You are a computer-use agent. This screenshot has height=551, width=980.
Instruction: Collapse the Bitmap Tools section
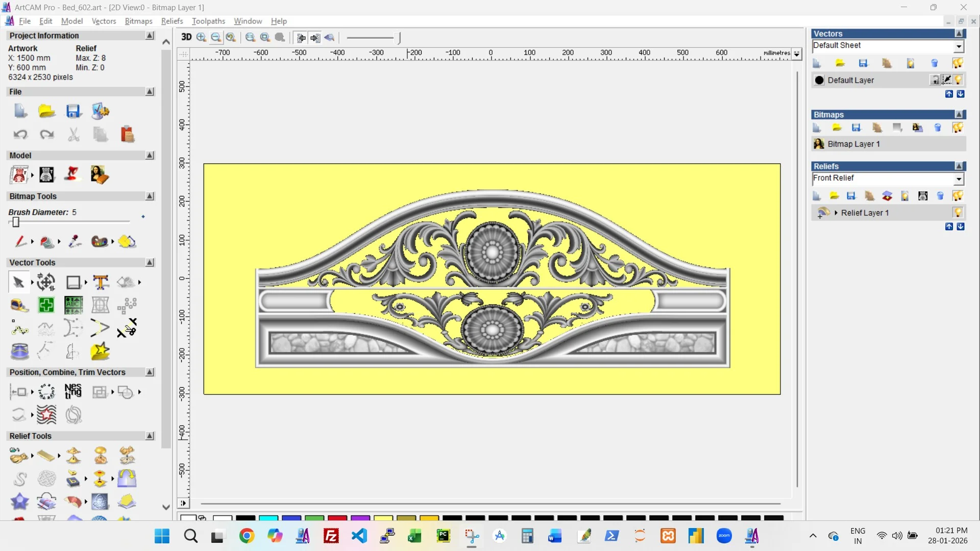click(x=150, y=196)
